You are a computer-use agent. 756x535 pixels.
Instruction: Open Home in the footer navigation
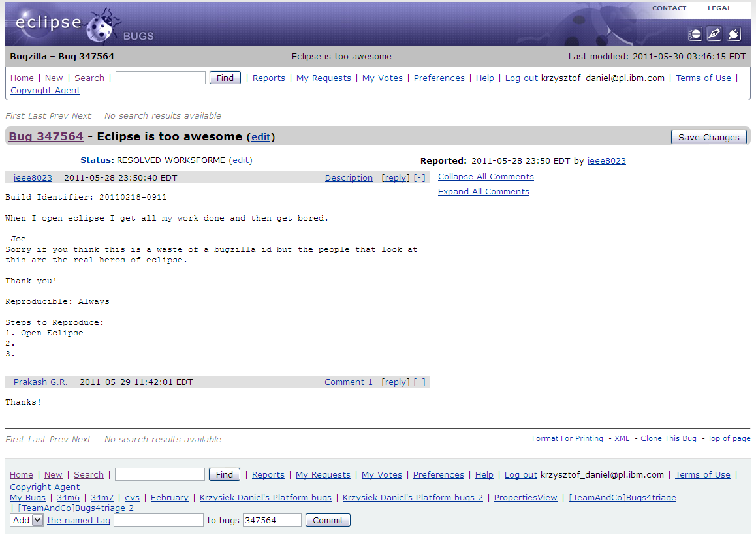click(22, 475)
